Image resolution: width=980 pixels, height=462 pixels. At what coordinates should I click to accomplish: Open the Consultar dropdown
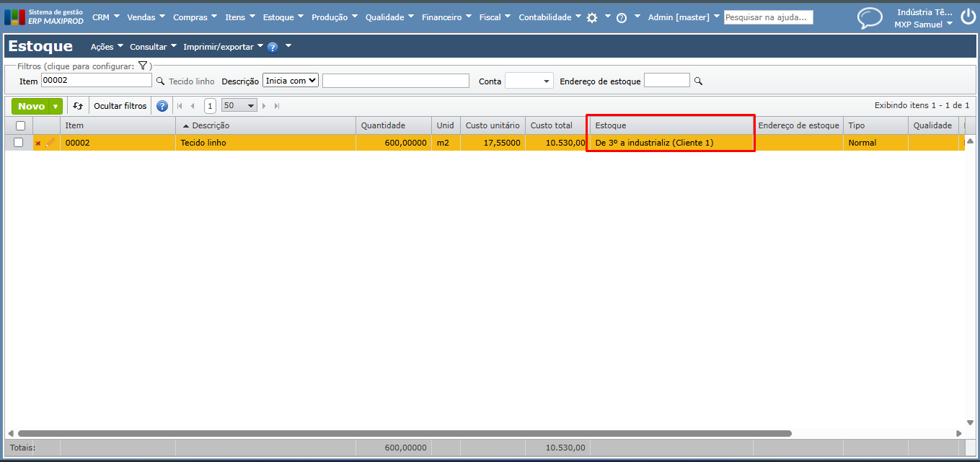click(153, 47)
